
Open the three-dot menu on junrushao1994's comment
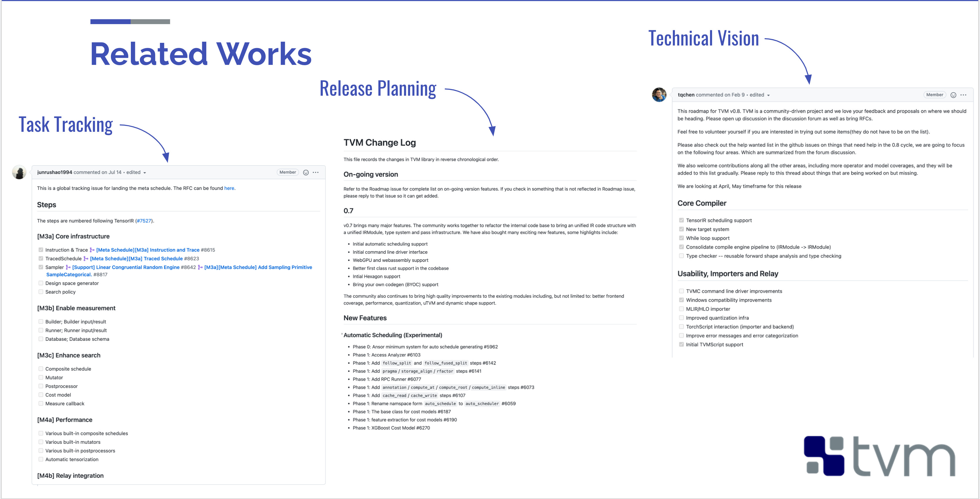point(316,172)
